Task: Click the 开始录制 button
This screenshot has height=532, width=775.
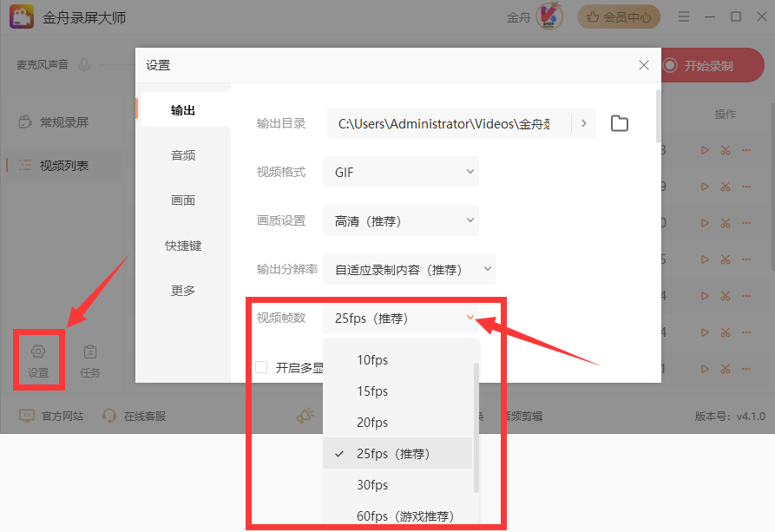Action: pos(712,65)
